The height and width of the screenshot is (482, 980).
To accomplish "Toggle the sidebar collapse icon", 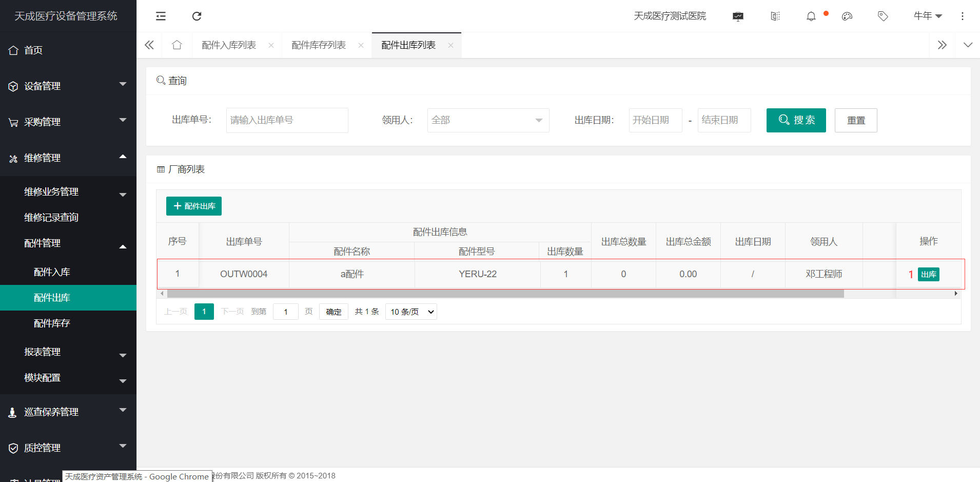I will pos(161,16).
